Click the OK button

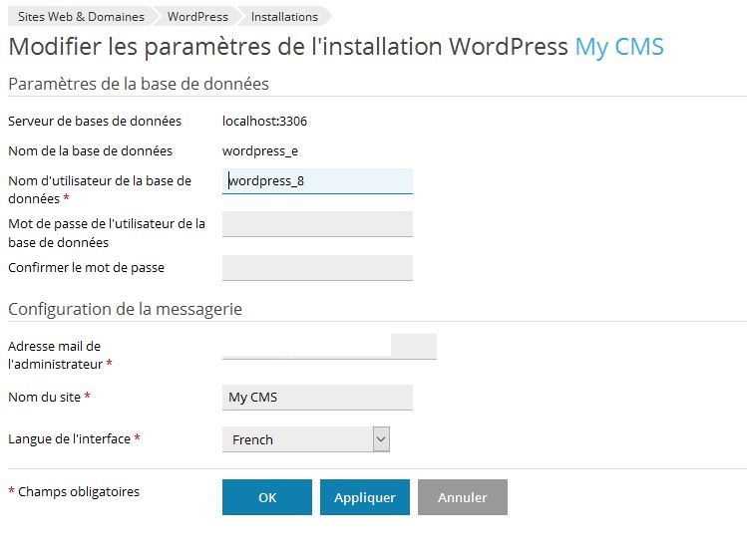pos(267,497)
